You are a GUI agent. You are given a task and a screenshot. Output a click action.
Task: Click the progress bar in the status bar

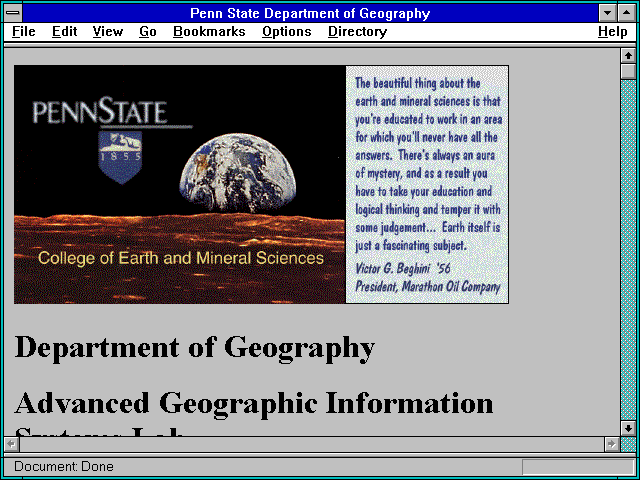pos(578,467)
